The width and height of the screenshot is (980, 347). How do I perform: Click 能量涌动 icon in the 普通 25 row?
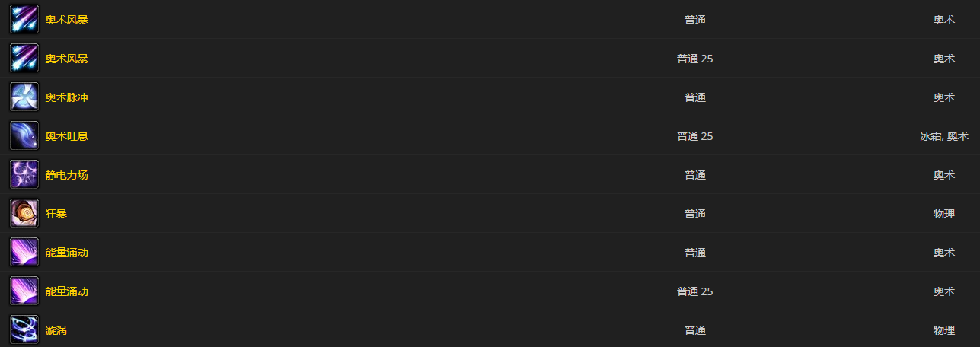[24, 291]
